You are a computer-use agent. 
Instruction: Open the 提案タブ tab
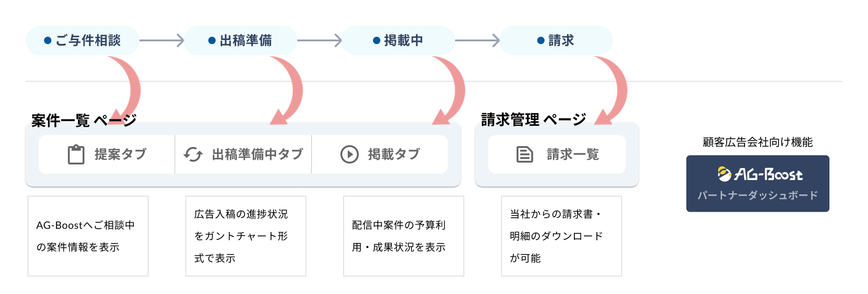(107, 154)
